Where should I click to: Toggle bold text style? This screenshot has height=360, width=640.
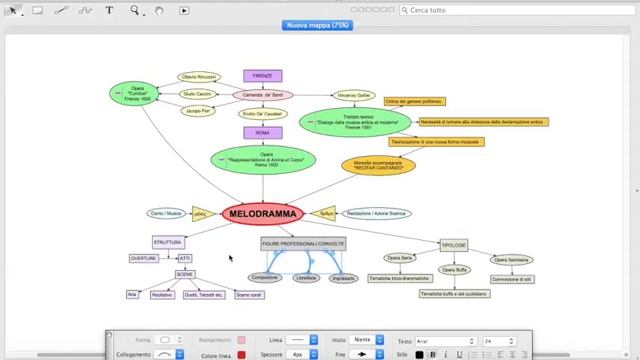[x=433, y=354]
